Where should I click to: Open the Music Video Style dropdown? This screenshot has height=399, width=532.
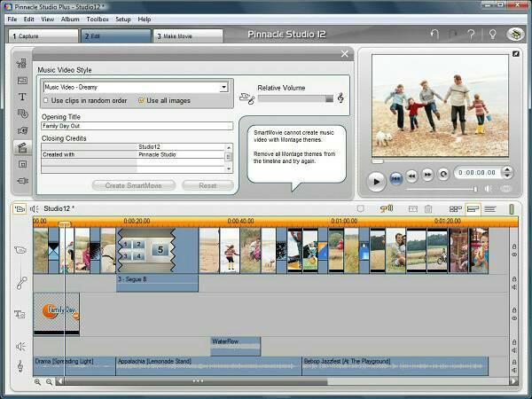click(223, 88)
